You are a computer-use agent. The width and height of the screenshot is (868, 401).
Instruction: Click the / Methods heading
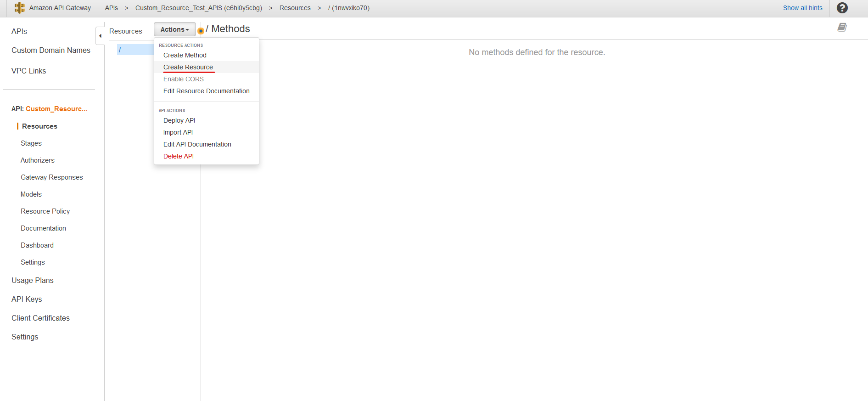tap(228, 29)
